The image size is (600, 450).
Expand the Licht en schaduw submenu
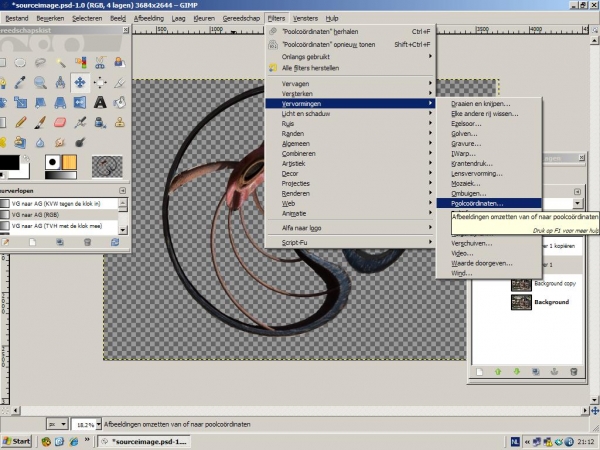point(351,113)
